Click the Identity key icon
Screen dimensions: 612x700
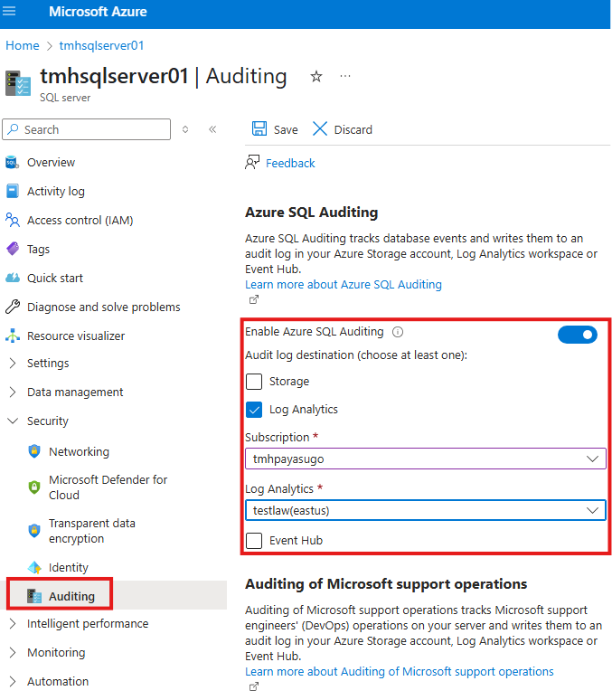pos(34,567)
